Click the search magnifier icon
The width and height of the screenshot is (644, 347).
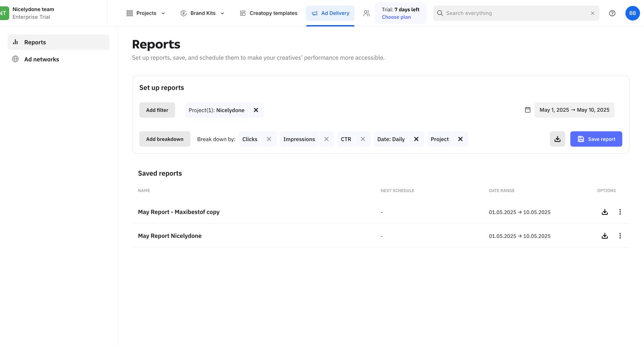pyautogui.click(x=440, y=13)
